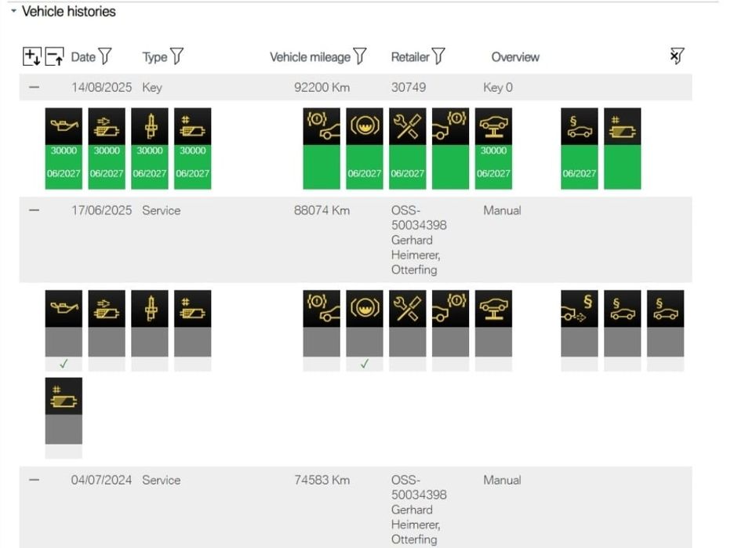Click green status under 14/08/2025 front brake
The image size is (756, 548).
[x=322, y=167]
